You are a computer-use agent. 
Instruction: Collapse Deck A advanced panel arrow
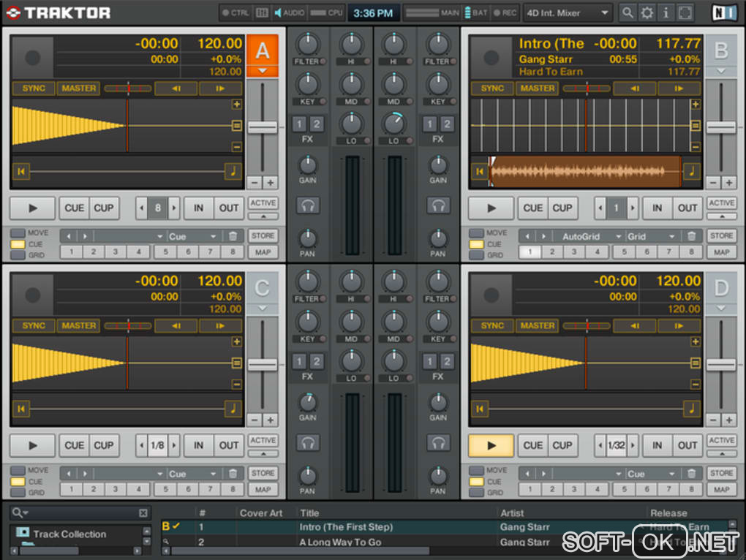point(263,216)
